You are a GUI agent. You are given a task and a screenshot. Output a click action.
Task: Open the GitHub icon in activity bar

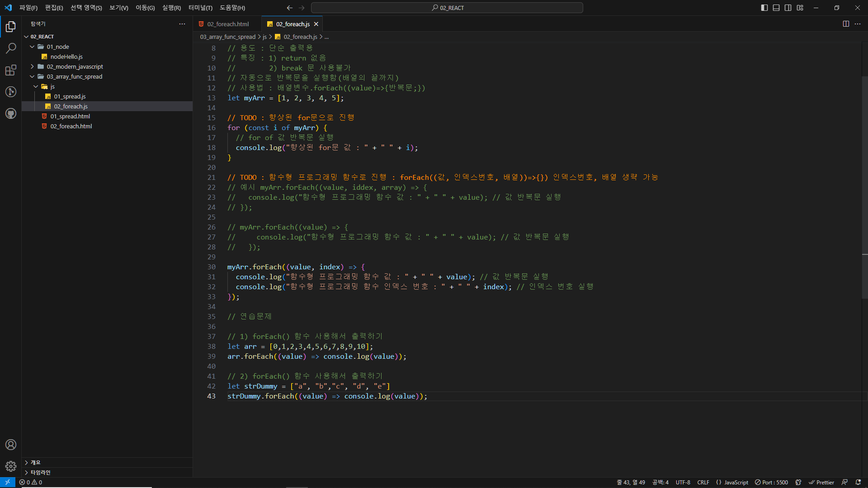(x=11, y=113)
